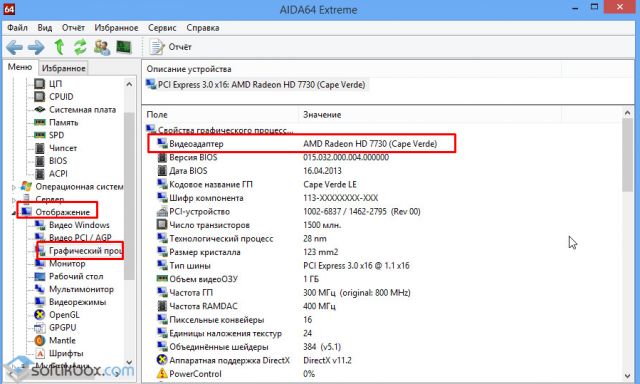The image size is (640, 384).
Task: Select ACPI tree item
Action: click(58, 174)
